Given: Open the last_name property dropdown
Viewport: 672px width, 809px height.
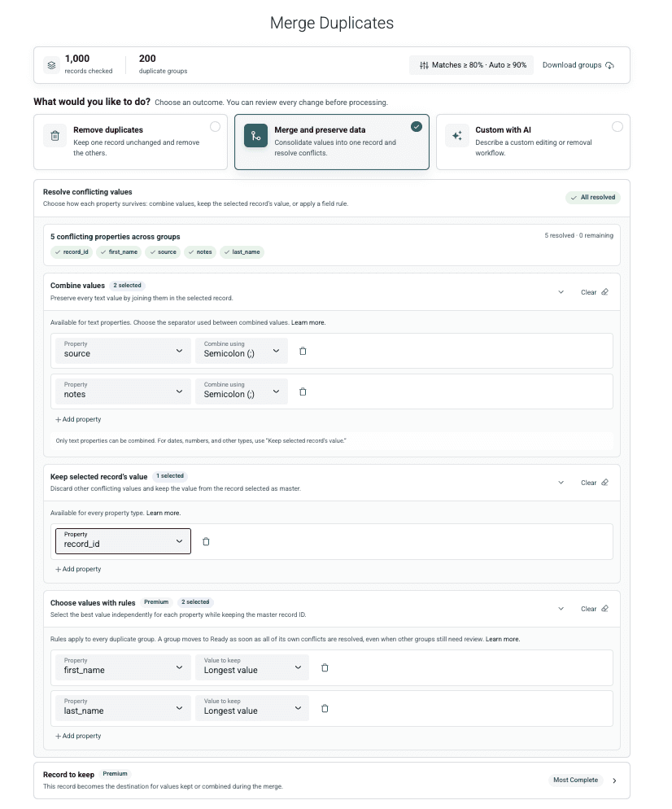Looking at the screenshot, I should pos(124,708).
